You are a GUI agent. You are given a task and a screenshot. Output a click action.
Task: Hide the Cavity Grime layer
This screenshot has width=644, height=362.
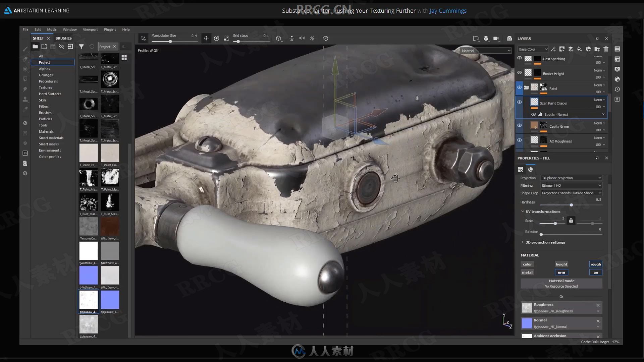(519, 125)
